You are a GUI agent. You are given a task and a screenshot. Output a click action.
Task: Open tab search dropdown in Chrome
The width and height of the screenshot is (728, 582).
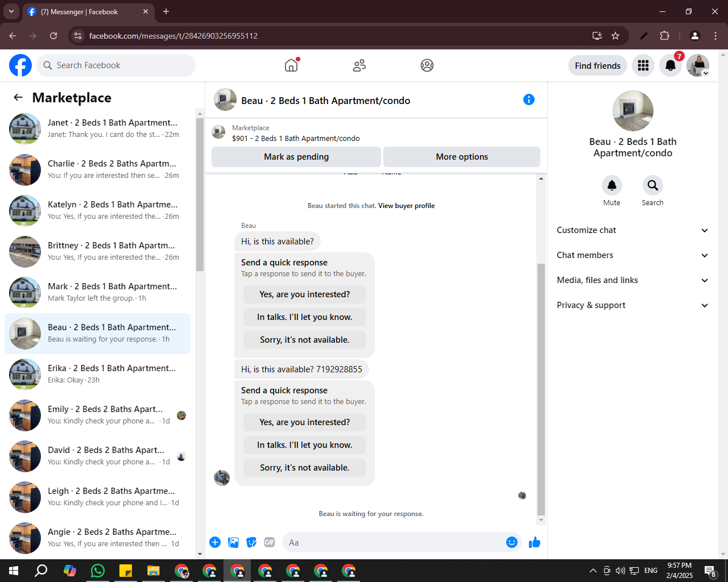coord(11,11)
